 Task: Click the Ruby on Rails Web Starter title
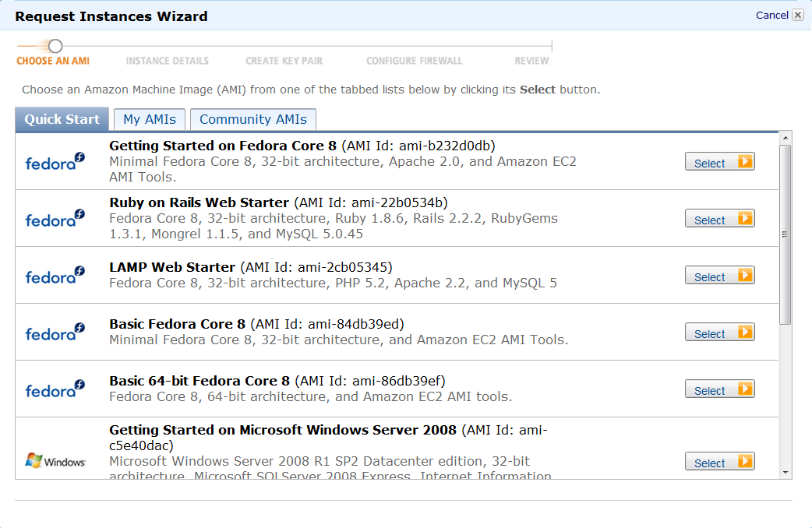(199, 203)
